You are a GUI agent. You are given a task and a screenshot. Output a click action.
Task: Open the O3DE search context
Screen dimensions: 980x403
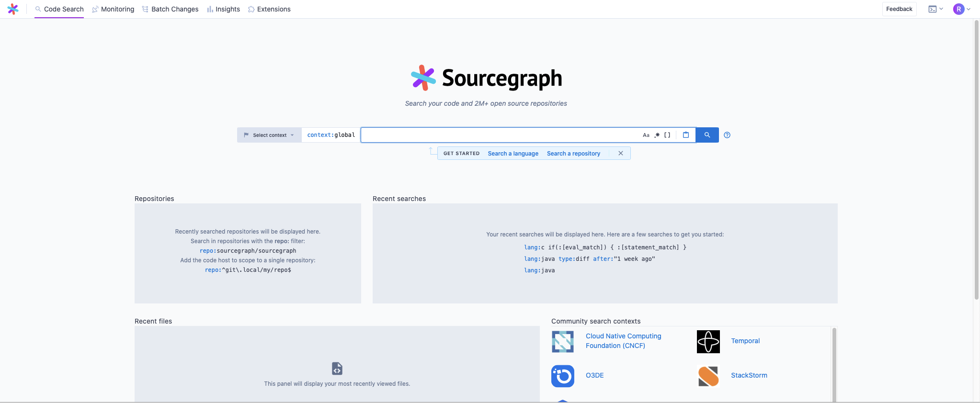pos(594,375)
